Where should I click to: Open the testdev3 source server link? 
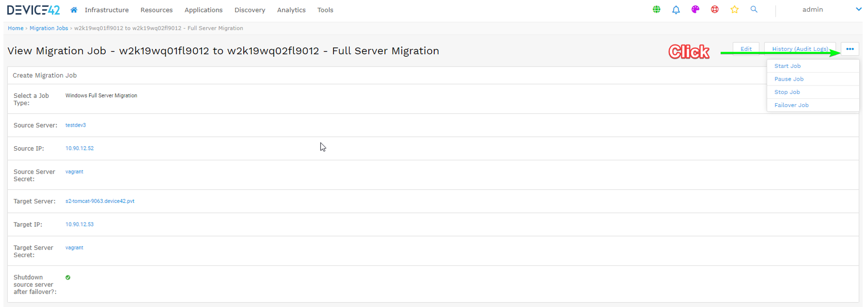(75, 125)
